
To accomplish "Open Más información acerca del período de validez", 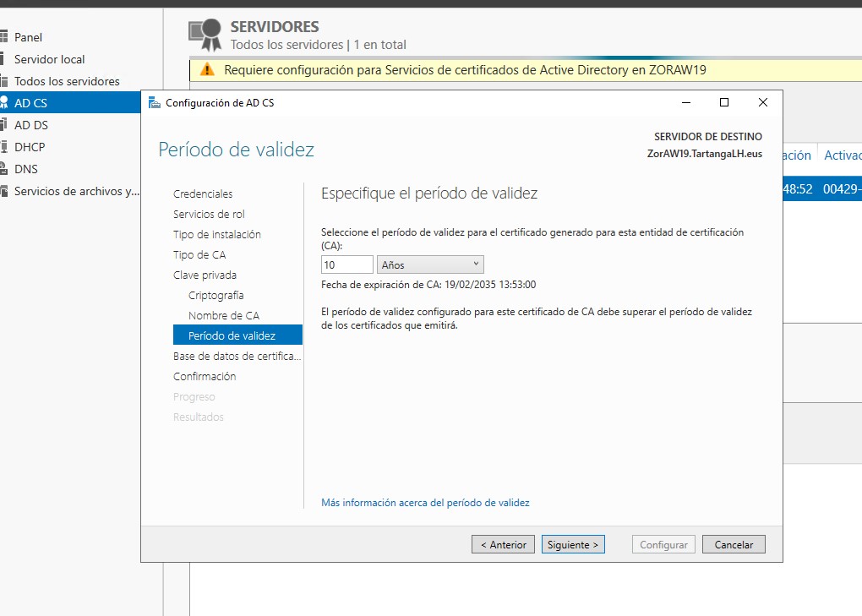I will [x=425, y=503].
